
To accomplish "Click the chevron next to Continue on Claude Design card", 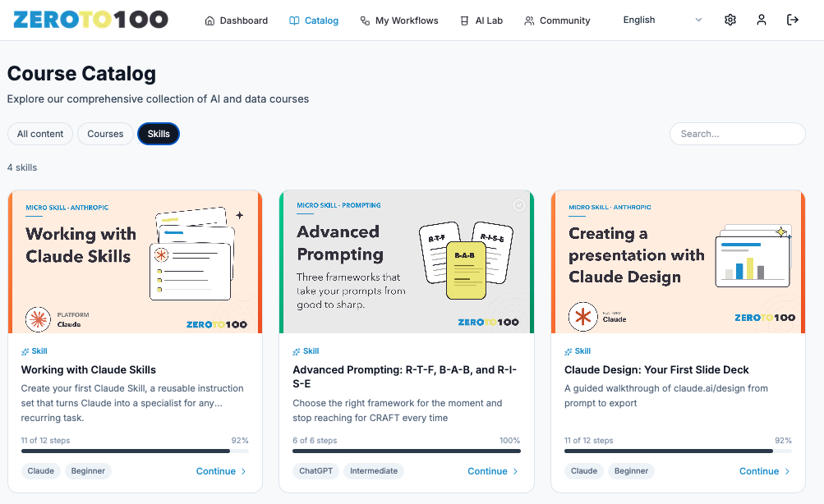I will coord(787,471).
